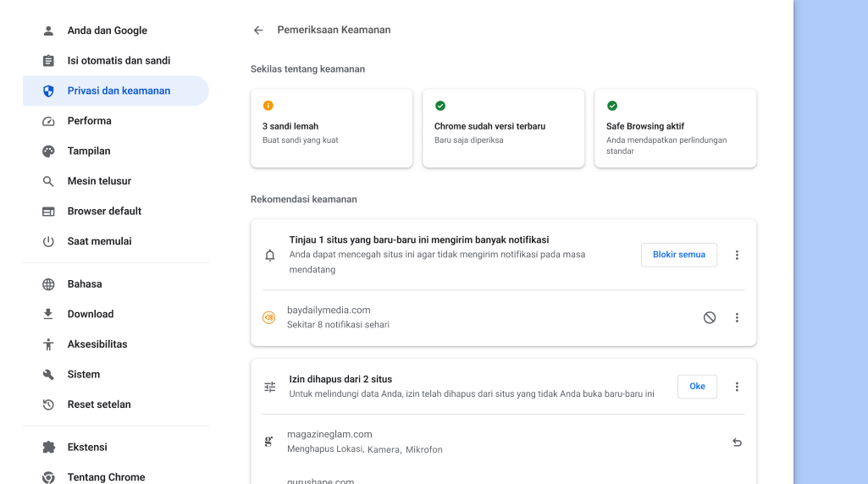The height and width of the screenshot is (484, 868).
Task: Click the shield icon for Privasi dan keamanan
Action: (x=48, y=91)
